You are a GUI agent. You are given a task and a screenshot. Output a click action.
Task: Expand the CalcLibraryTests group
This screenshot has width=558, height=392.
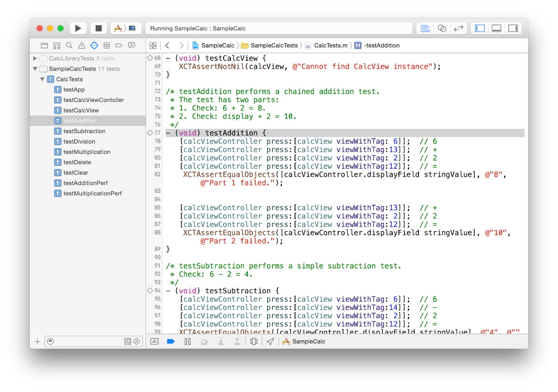click(35, 59)
